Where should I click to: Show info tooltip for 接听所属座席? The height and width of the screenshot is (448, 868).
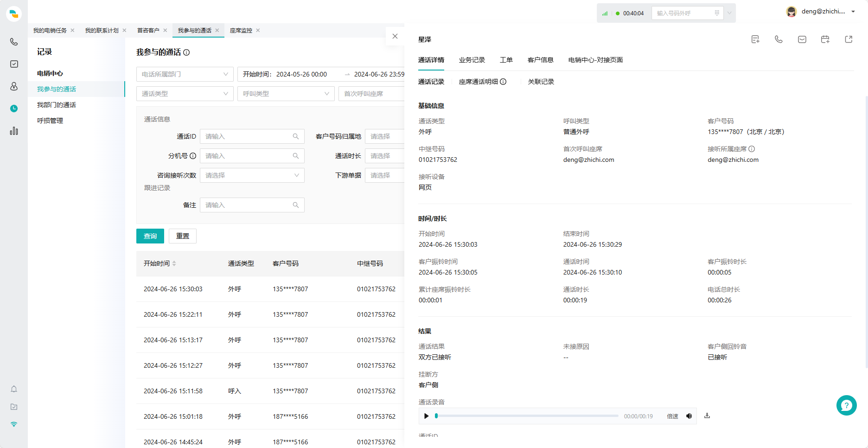click(752, 149)
